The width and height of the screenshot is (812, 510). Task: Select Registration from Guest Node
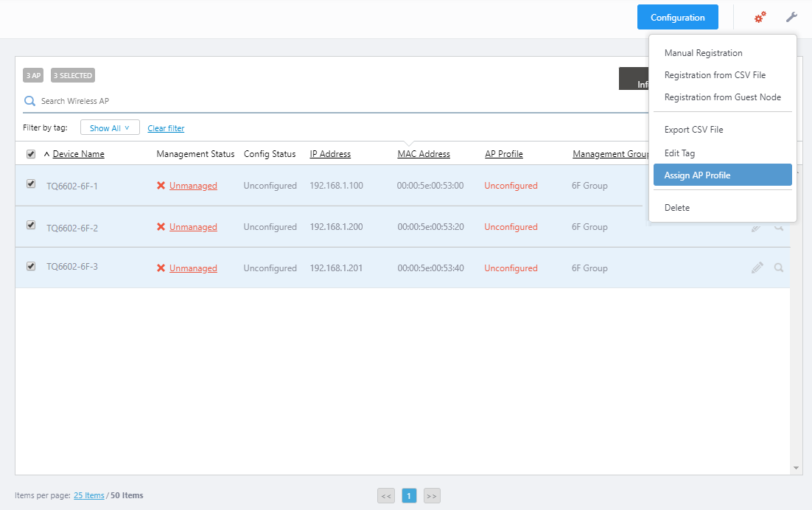[722, 97]
